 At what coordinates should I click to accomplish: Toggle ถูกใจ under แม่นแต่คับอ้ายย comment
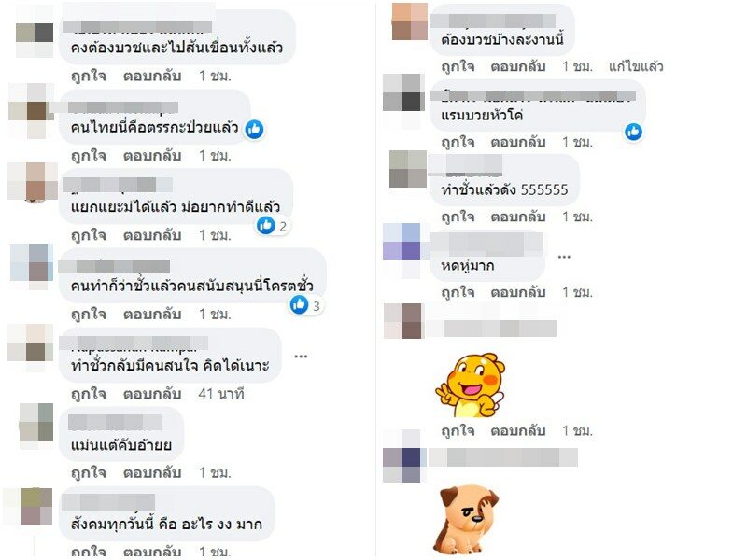89,472
